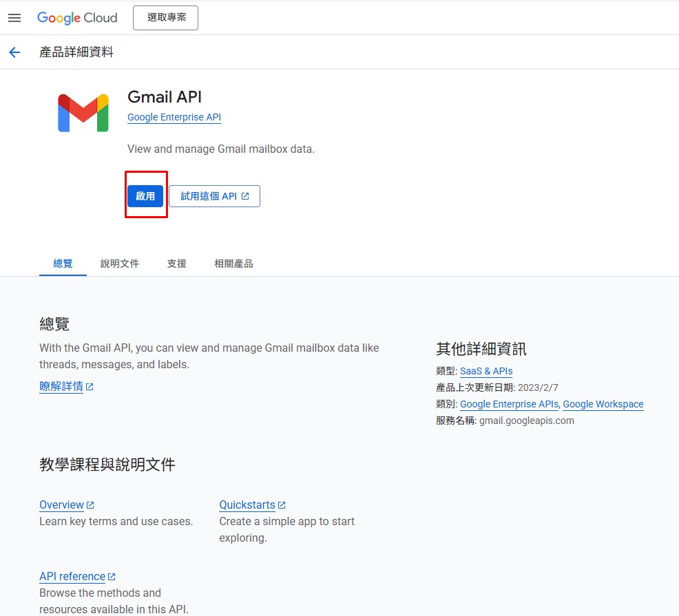Click the Gmail logo icon

pyautogui.click(x=83, y=113)
